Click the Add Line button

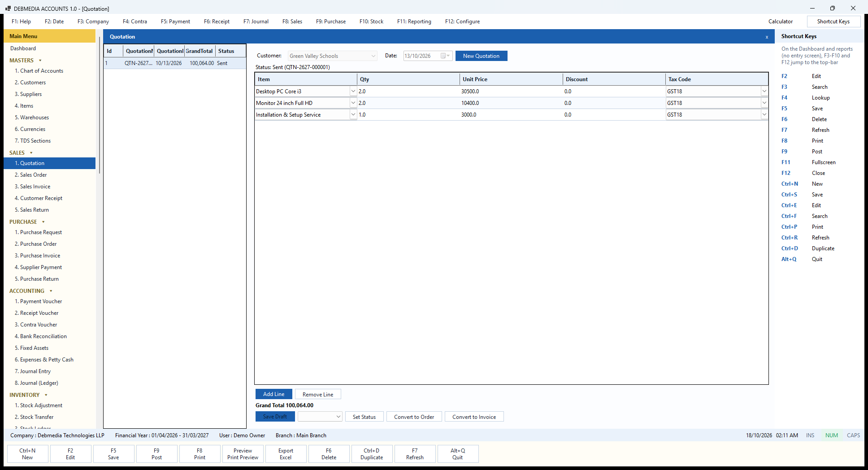click(x=274, y=394)
